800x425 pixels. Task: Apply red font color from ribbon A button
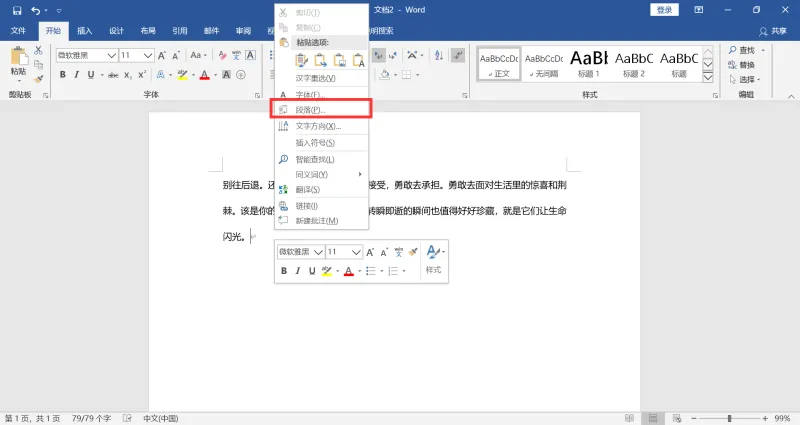click(x=205, y=74)
